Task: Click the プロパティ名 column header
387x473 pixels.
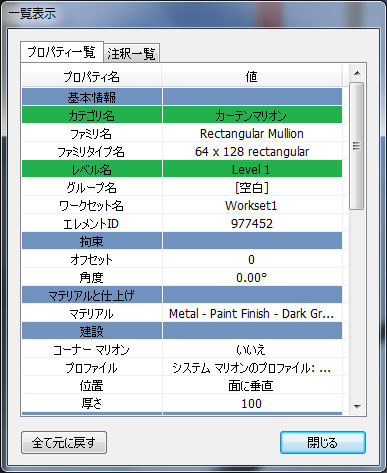Action: (92, 77)
